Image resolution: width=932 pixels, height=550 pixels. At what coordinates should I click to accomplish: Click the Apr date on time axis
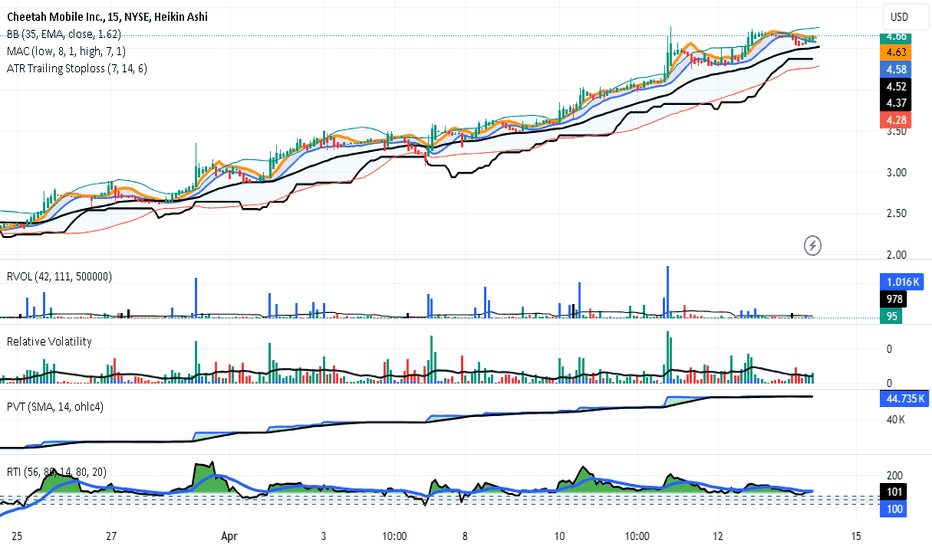point(229,536)
